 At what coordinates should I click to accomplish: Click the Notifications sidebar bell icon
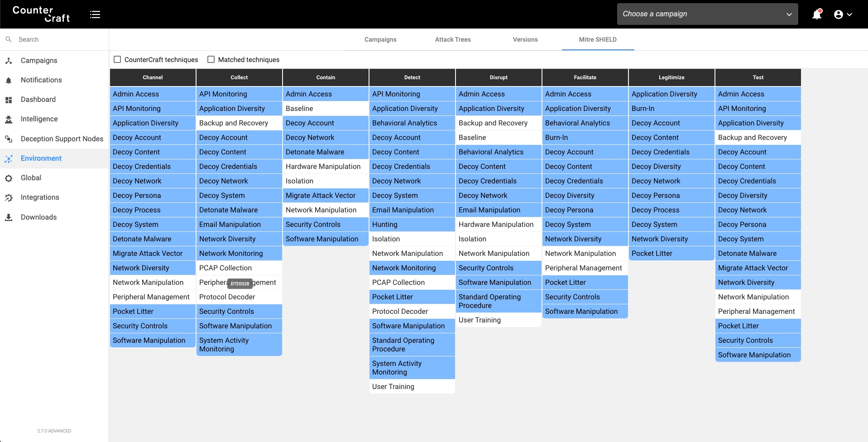pyautogui.click(x=9, y=80)
